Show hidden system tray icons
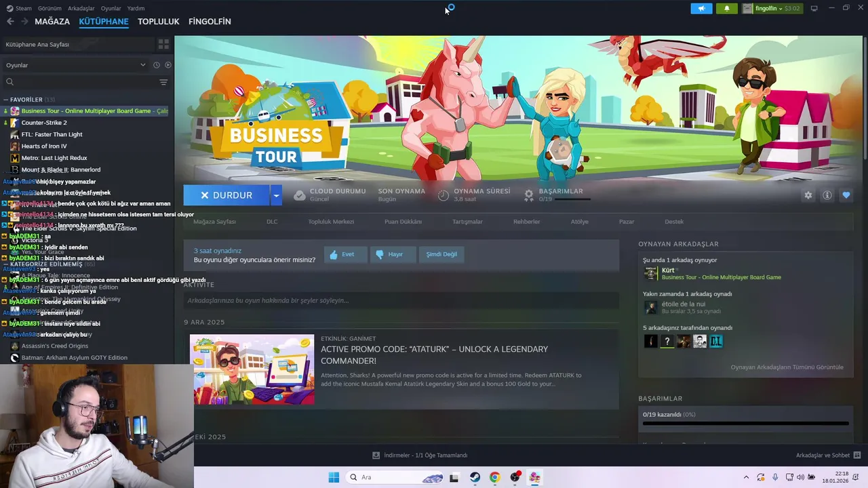 pos(746,477)
